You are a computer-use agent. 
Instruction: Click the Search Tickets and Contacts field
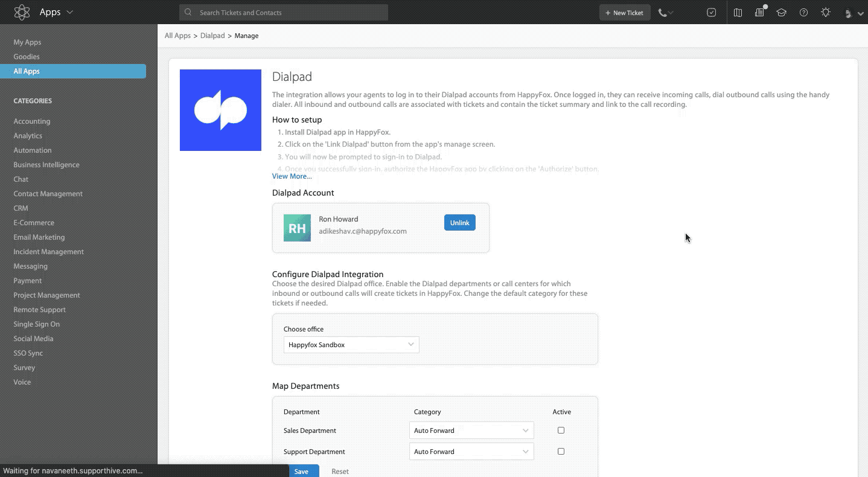click(x=283, y=12)
